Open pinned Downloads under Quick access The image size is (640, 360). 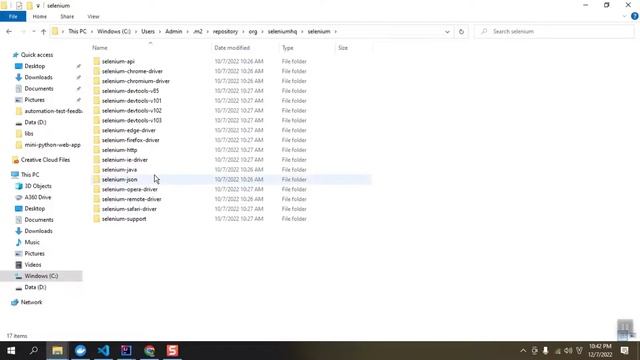click(38, 77)
